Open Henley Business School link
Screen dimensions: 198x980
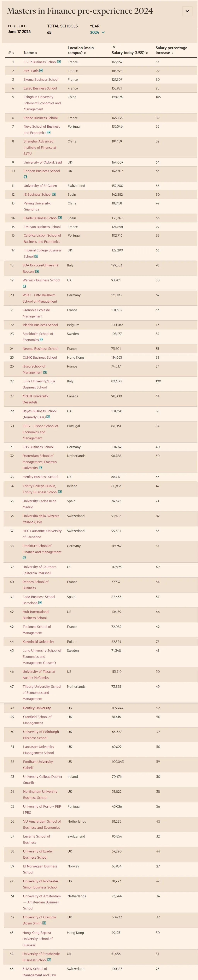tap(40, 477)
